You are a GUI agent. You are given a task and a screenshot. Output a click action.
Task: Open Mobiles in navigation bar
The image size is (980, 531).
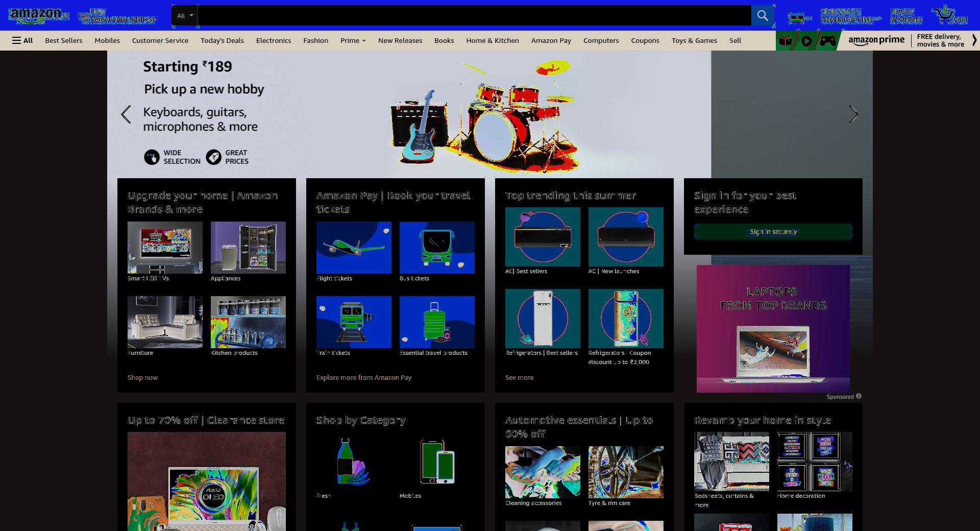(107, 40)
